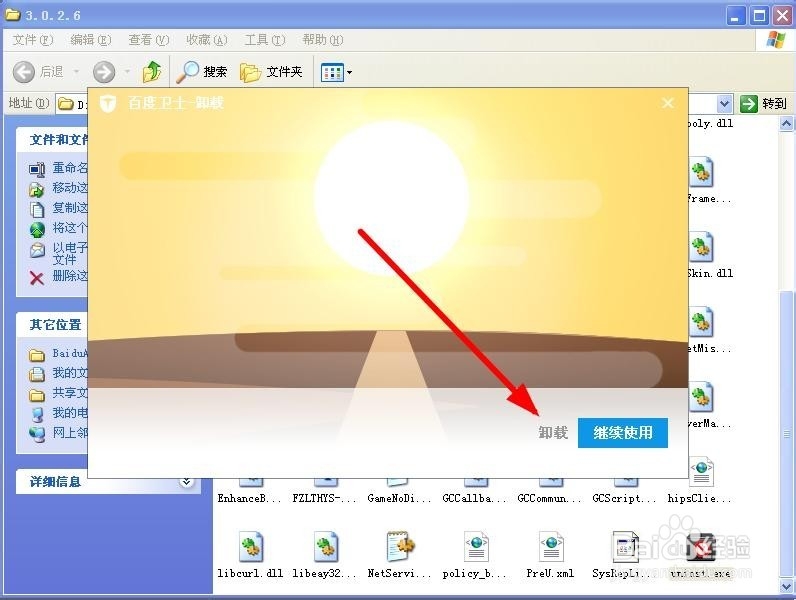Click the email this file icon
Screen dimensions: 796x600
click(37, 250)
